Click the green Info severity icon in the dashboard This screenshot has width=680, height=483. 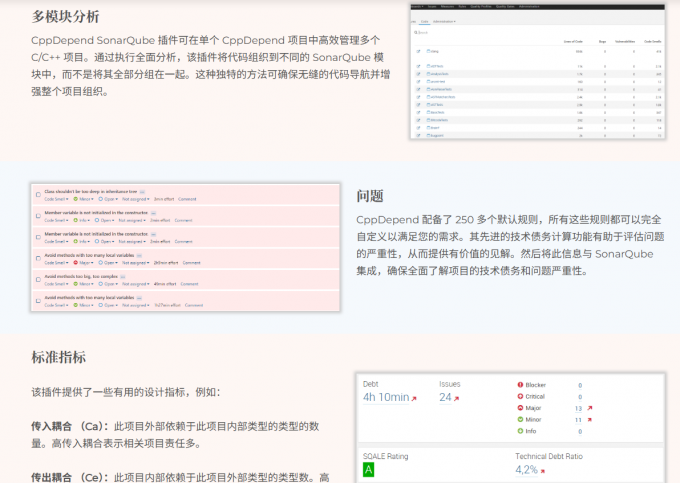tap(520, 431)
